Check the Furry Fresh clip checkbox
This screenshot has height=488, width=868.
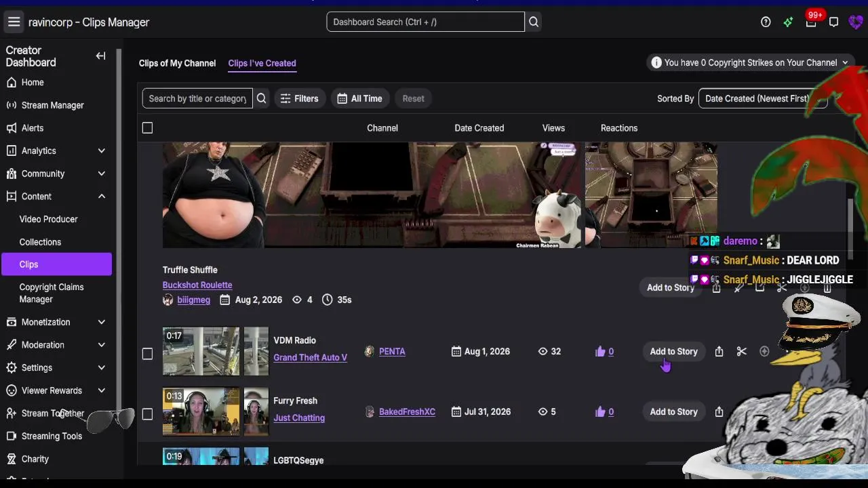[147, 414]
